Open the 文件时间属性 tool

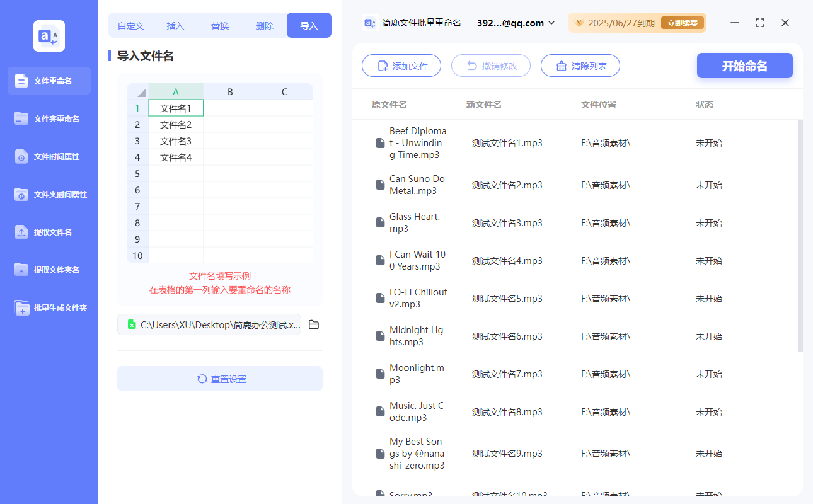(49, 156)
